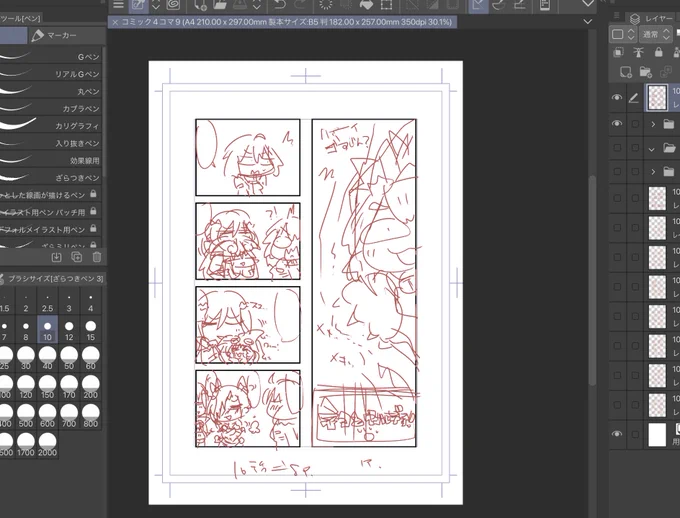The image size is (680, 518).
Task: Expand the command bar overflow chevron
Action: tap(588, 4)
